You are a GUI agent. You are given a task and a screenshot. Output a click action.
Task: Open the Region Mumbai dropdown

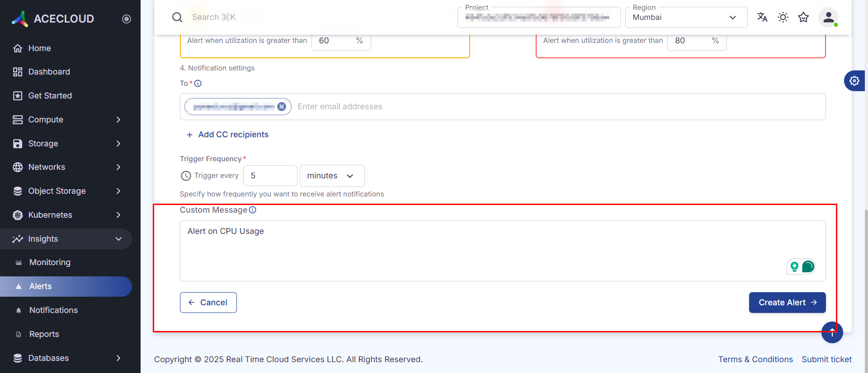coord(686,18)
